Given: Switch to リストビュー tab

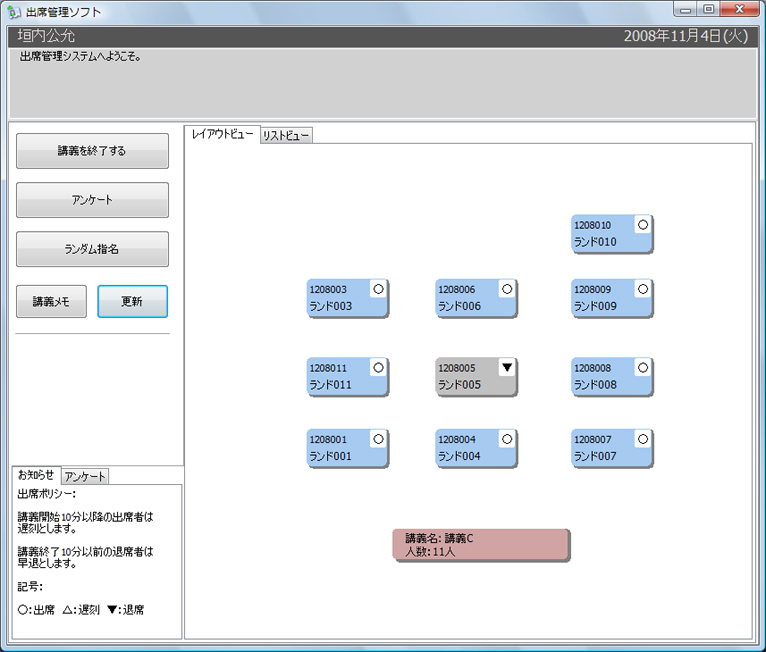Looking at the screenshot, I should [x=286, y=136].
